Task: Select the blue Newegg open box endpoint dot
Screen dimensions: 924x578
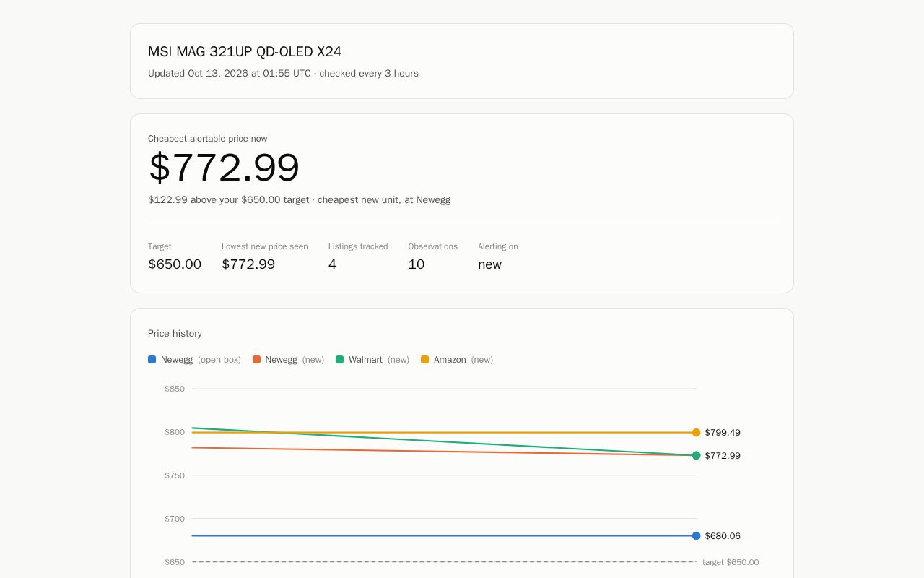Action: tap(696, 536)
